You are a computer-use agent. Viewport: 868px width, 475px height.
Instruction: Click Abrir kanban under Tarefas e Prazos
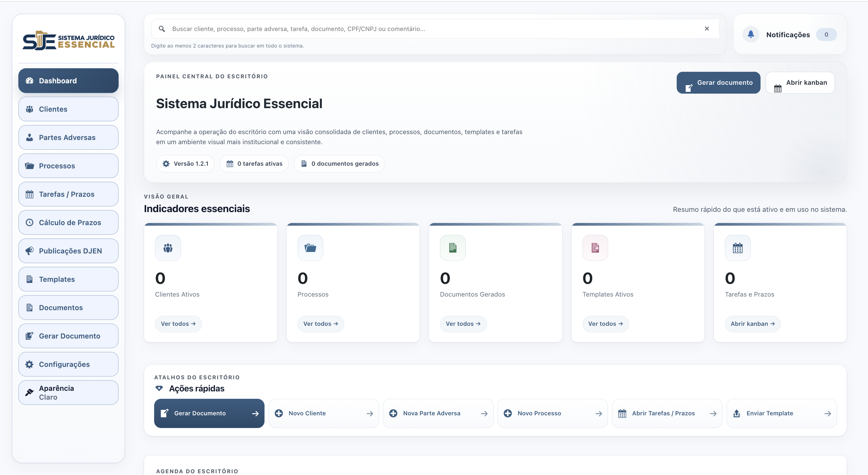[x=753, y=324]
